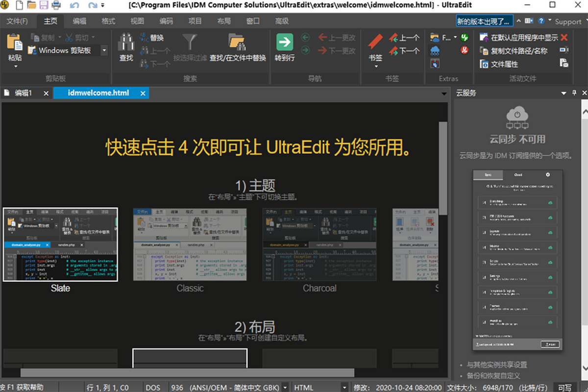Open the Windows 剪贴板 dropdown
This screenshot has height=392, width=588.
pyautogui.click(x=104, y=50)
